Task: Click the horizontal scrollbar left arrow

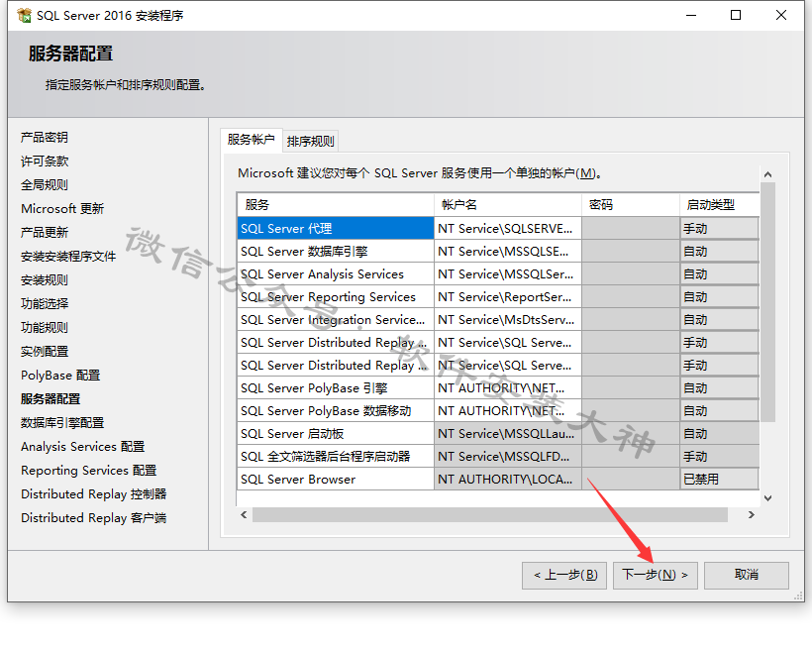Action: click(x=244, y=514)
